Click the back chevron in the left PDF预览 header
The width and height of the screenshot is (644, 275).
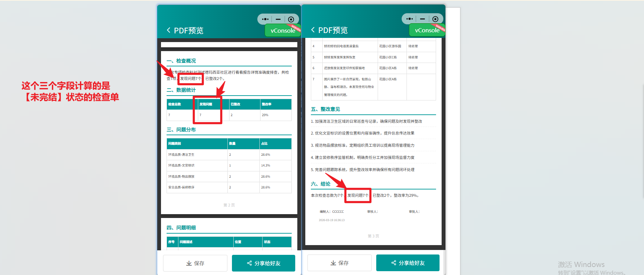click(x=169, y=30)
